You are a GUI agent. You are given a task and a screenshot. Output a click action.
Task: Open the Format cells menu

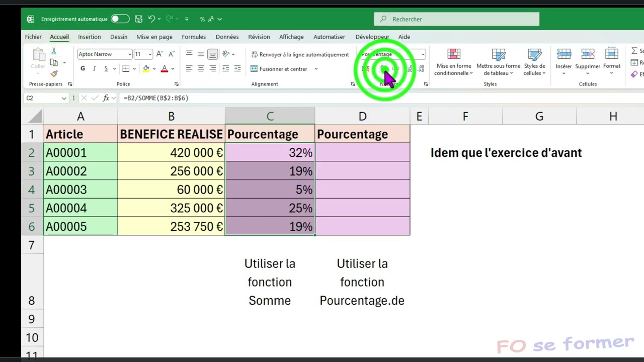click(612, 62)
